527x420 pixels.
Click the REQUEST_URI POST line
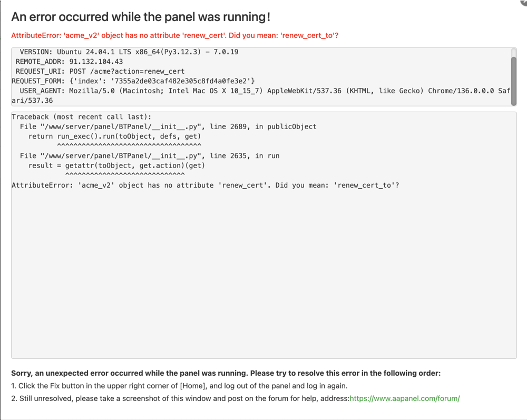point(100,71)
